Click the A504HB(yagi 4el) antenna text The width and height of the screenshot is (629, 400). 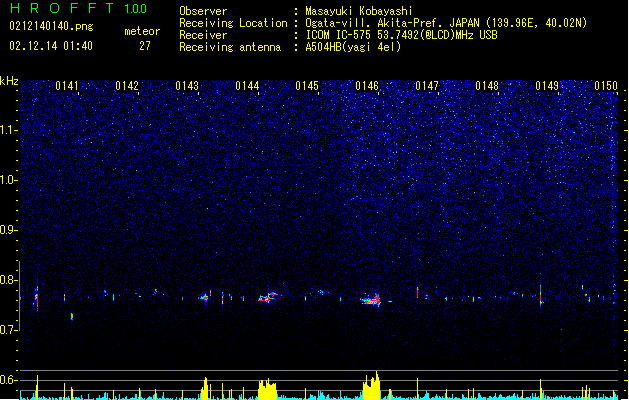point(353,47)
